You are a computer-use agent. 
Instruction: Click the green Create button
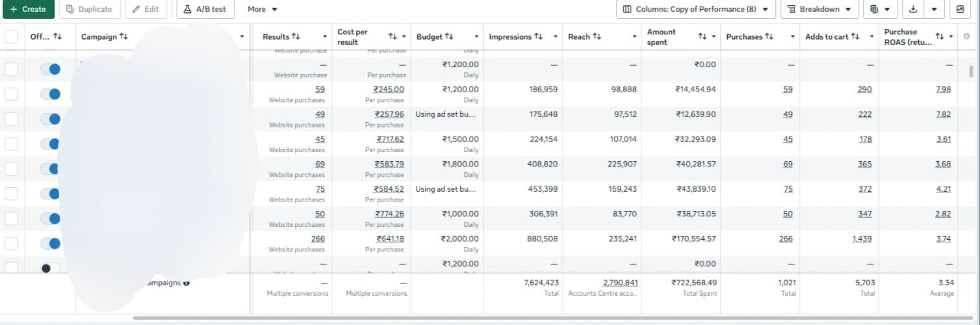pos(28,9)
